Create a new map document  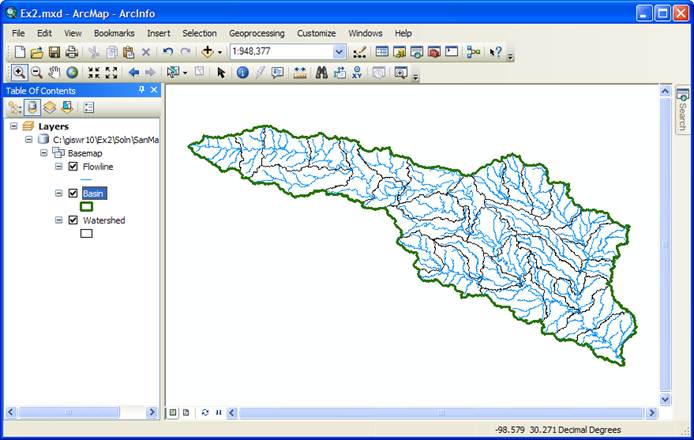[x=19, y=52]
